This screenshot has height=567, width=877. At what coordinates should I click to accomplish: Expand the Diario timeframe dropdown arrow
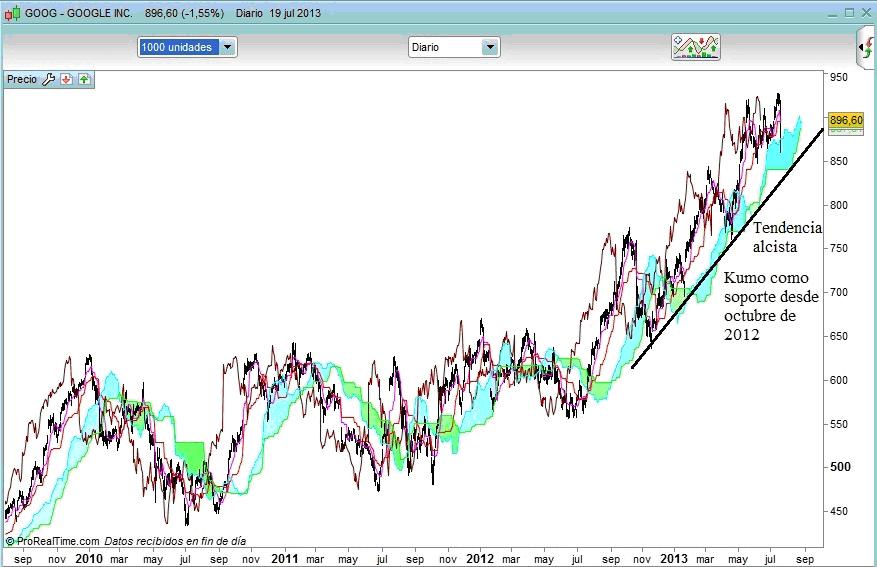pos(490,47)
